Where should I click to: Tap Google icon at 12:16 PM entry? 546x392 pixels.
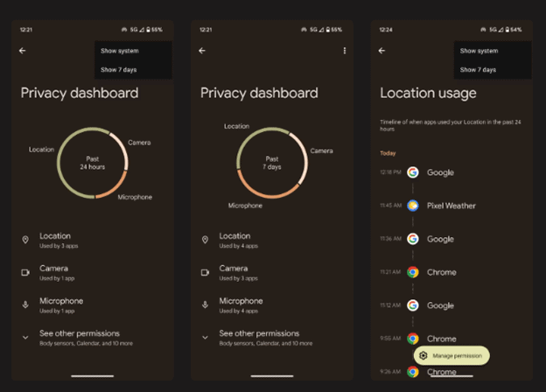click(x=413, y=172)
